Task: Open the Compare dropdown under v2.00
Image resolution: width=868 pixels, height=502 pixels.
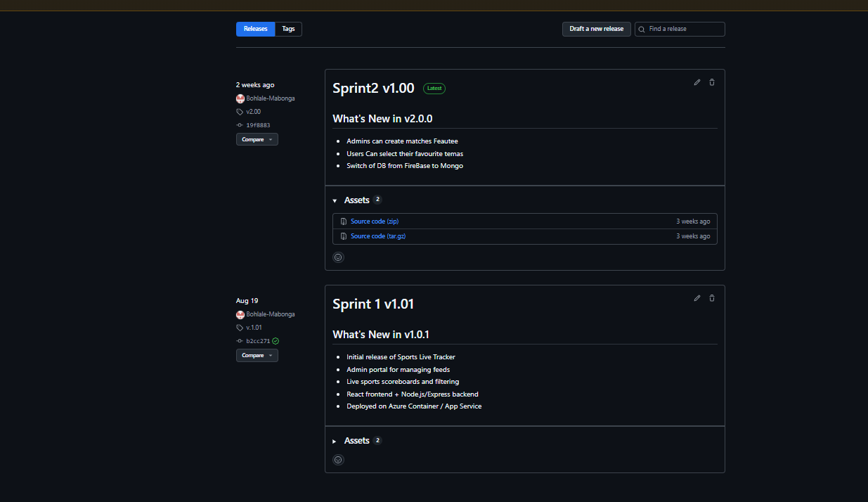Action: tap(257, 139)
